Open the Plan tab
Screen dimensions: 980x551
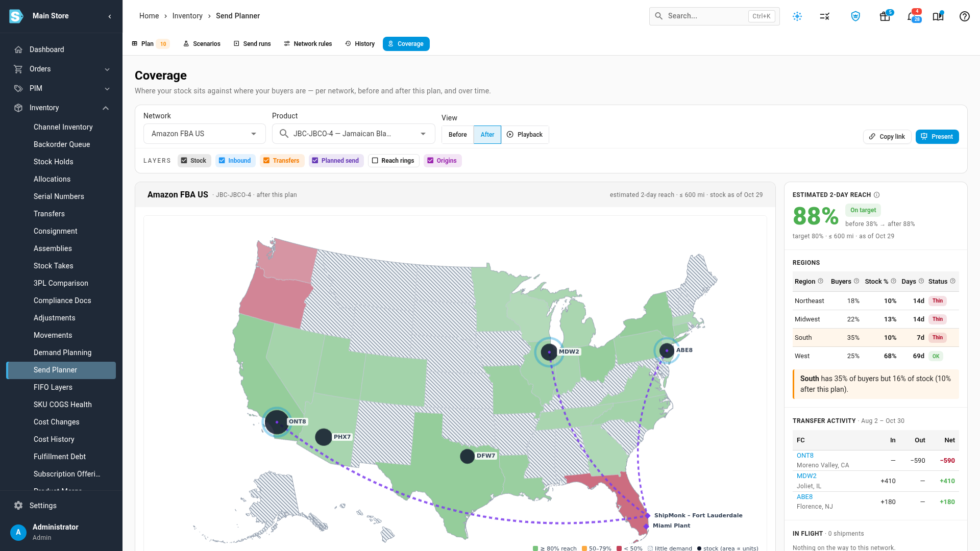point(150,44)
